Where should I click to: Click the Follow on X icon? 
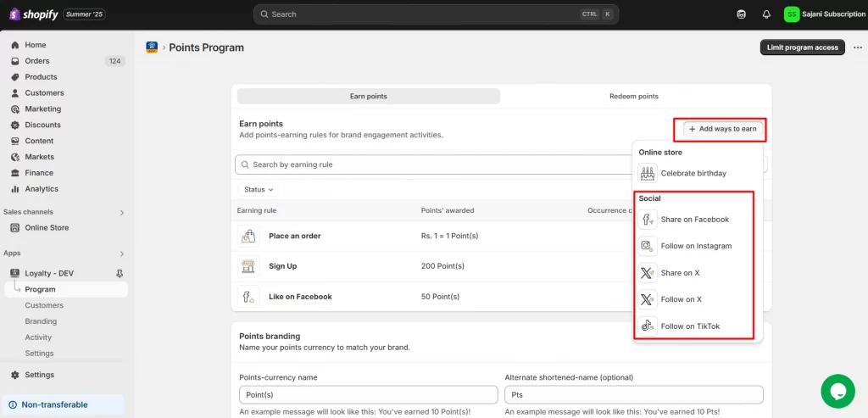coord(647,299)
